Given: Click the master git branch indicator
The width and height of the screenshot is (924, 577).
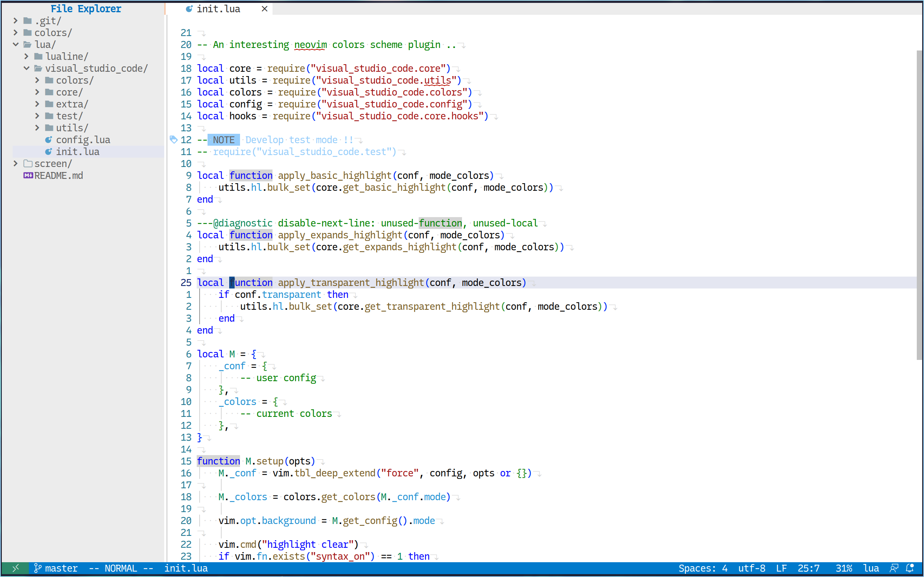Looking at the screenshot, I should [56, 568].
